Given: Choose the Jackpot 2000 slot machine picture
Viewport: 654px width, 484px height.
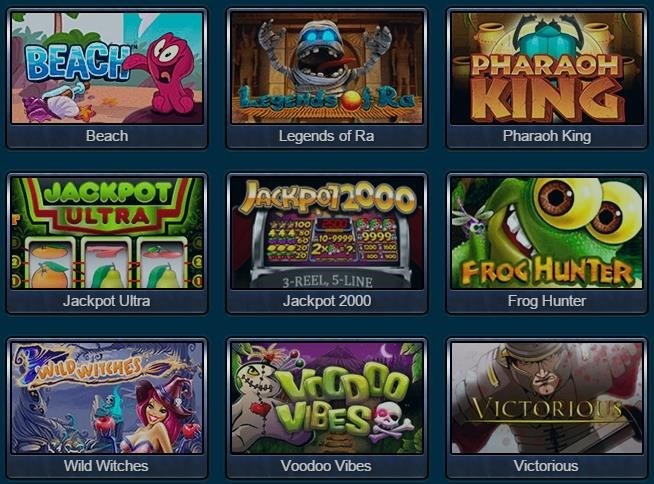Looking at the screenshot, I should click(x=327, y=233).
